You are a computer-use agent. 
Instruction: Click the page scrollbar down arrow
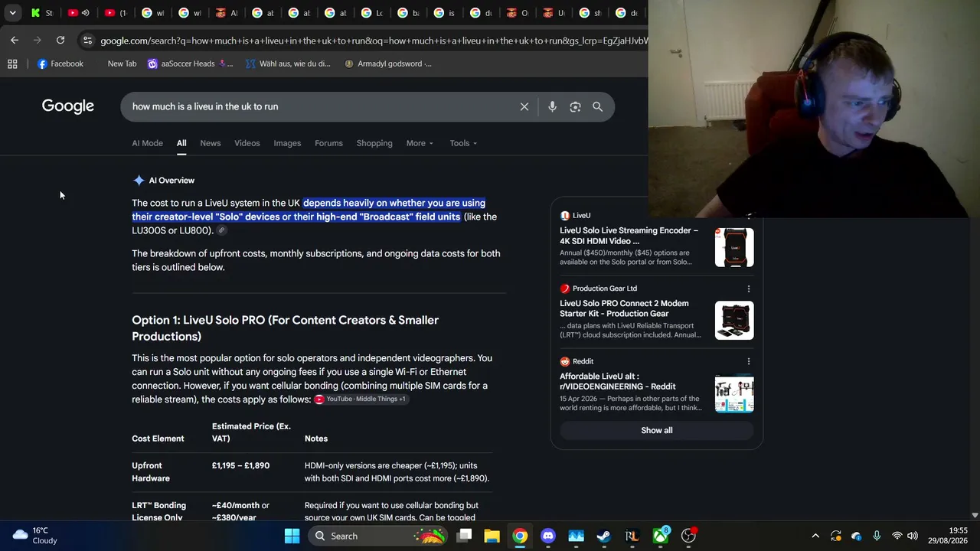[x=975, y=516]
